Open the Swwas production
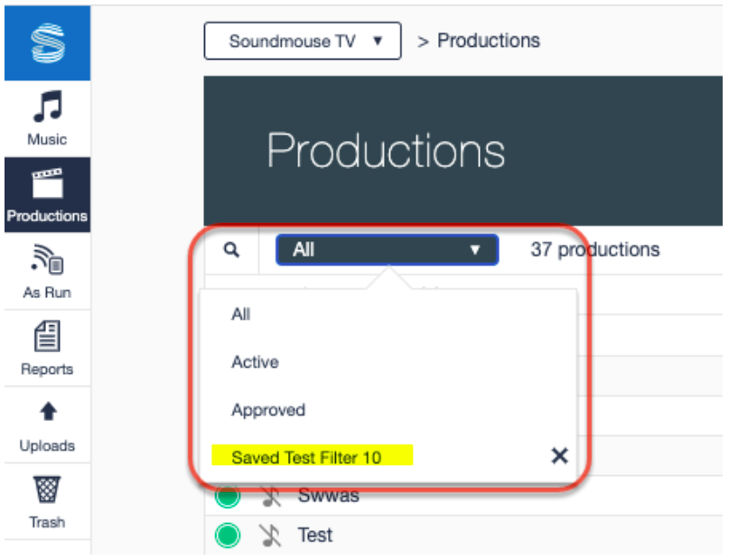The width and height of the screenshot is (738, 560). [329, 496]
